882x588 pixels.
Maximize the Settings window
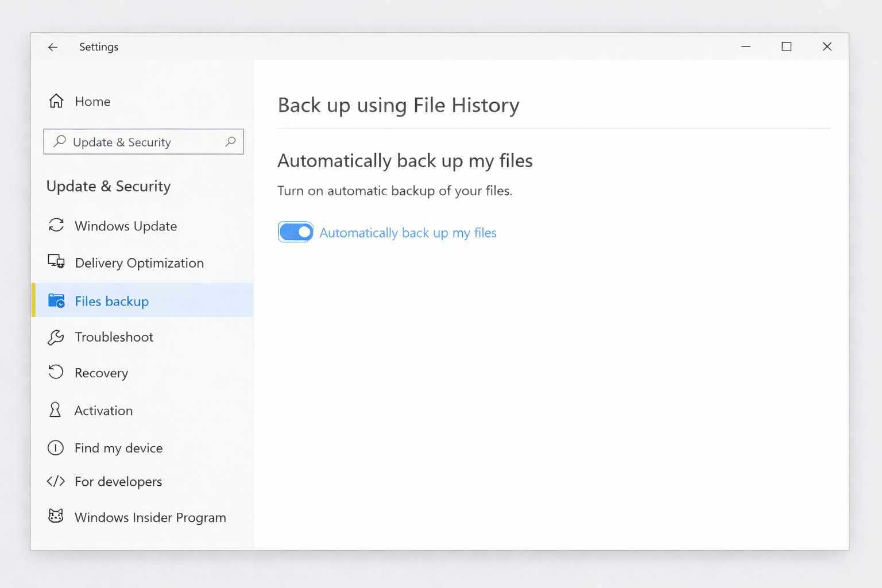tap(787, 47)
